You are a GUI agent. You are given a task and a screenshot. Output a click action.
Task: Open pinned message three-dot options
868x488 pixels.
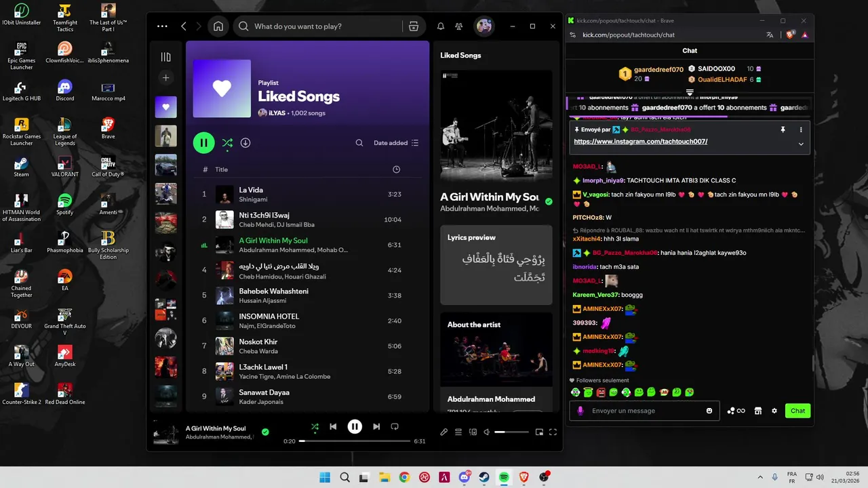801,129
